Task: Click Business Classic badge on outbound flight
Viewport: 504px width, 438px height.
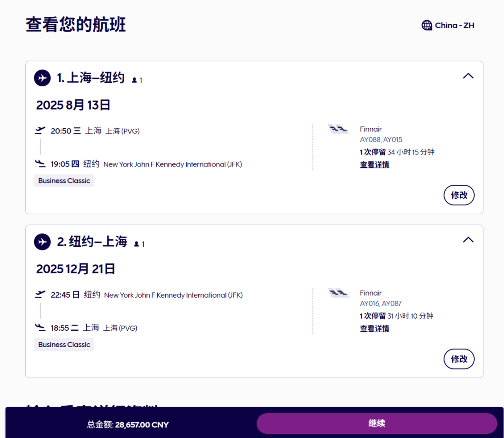Action: pyautogui.click(x=64, y=181)
